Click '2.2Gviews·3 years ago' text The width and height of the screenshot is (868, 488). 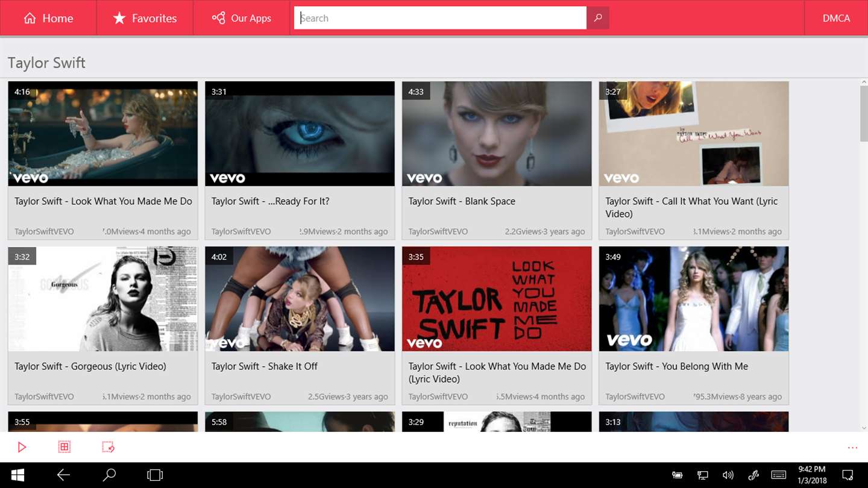pyautogui.click(x=545, y=231)
